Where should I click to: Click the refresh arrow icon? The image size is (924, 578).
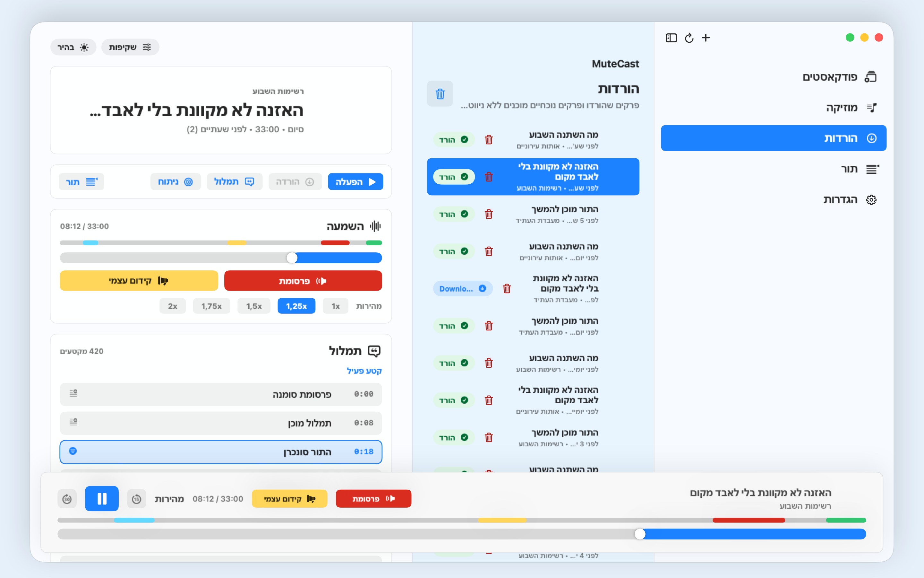(689, 38)
